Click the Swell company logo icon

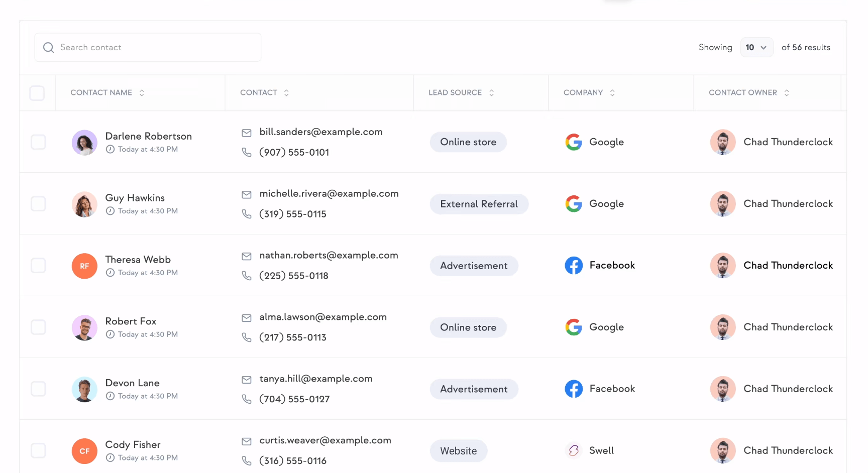(574, 450)
